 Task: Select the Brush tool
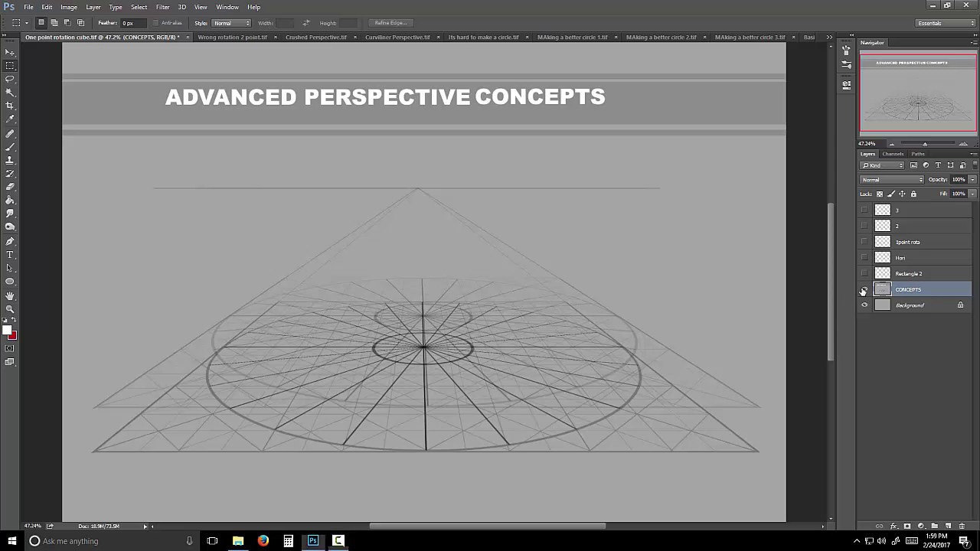pos(10,146)
